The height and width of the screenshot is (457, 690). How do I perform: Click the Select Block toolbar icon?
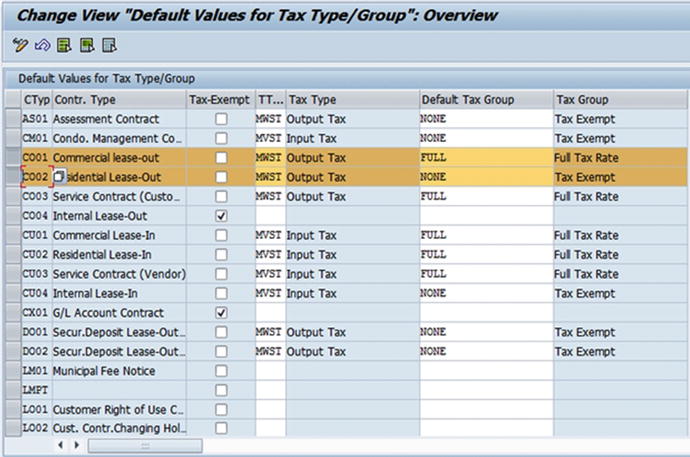(87, 45)
